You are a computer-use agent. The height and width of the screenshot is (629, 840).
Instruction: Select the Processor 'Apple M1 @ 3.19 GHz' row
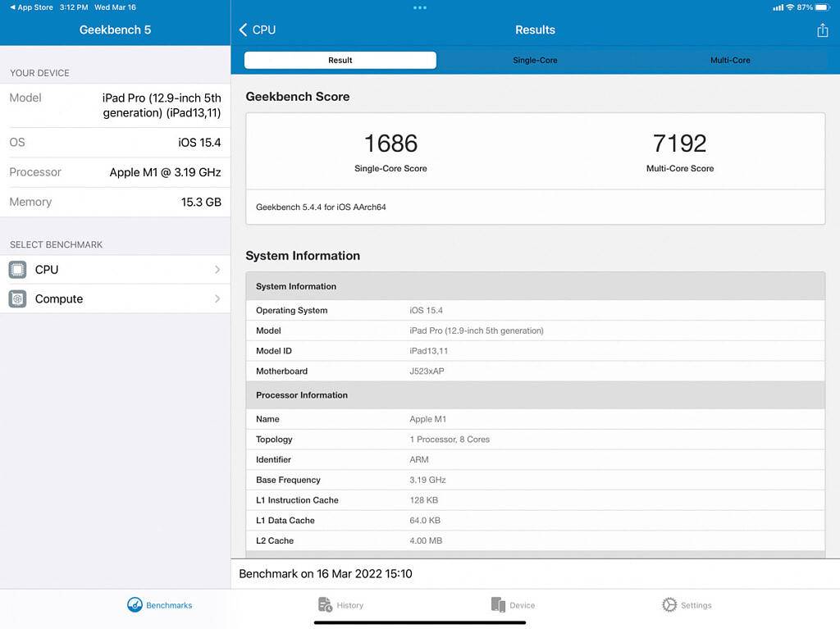[x=115, y=172]
